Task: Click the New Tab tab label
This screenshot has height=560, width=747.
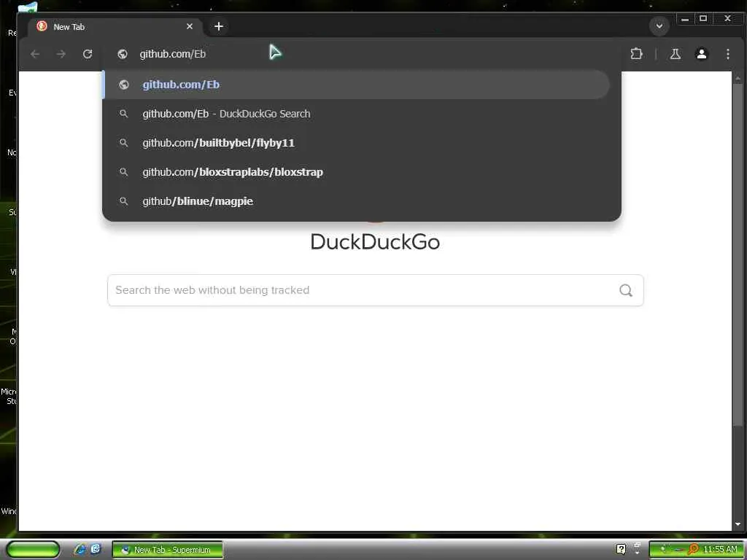Action: (69, 27)
